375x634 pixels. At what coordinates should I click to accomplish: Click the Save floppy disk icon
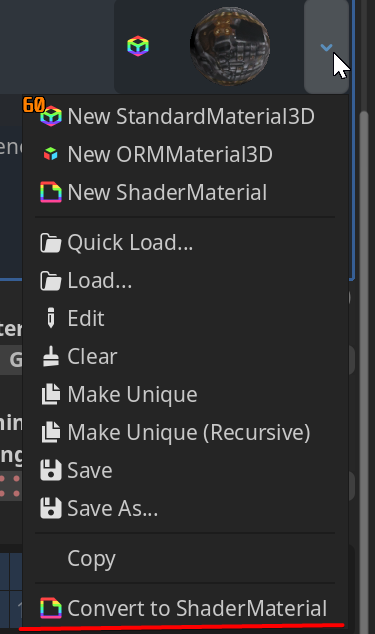pos(51,470)
